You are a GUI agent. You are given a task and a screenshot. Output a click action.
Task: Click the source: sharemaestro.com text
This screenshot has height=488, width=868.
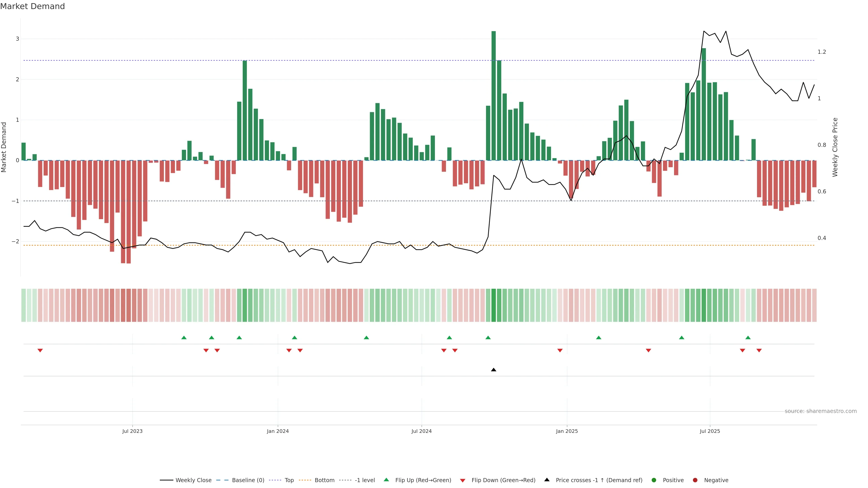point(821,411)
